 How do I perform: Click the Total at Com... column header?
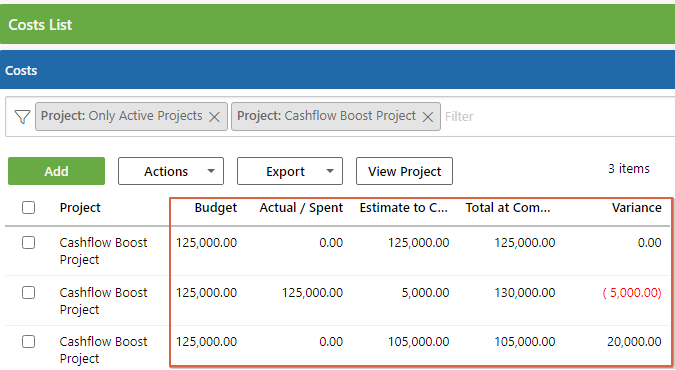tap(508, 208)
